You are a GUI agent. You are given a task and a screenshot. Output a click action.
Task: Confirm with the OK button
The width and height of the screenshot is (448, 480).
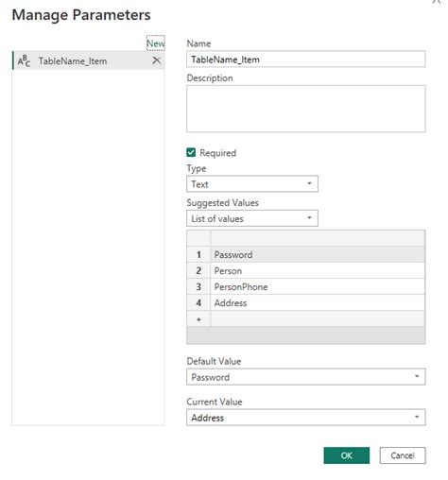pos(346,455)
